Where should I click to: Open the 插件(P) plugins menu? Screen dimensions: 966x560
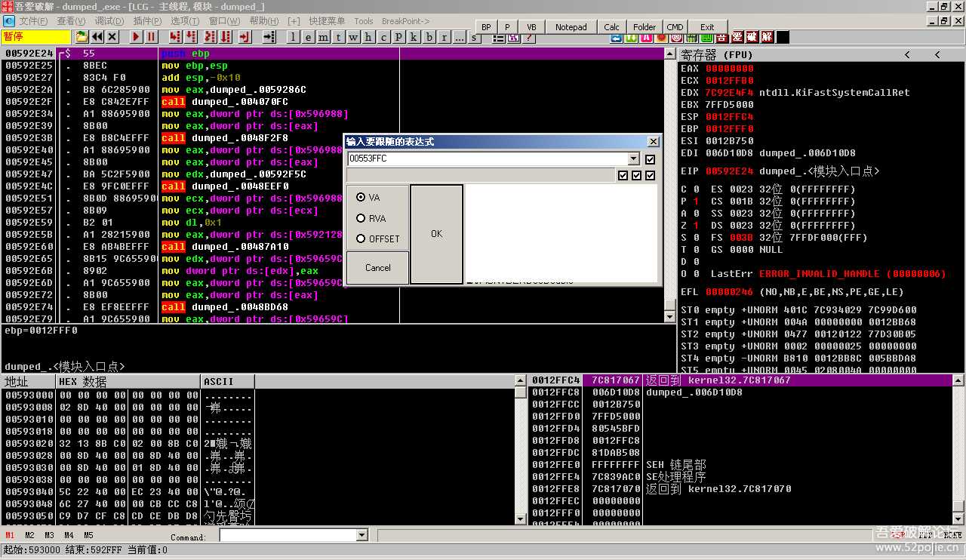(x=146, y=21)
